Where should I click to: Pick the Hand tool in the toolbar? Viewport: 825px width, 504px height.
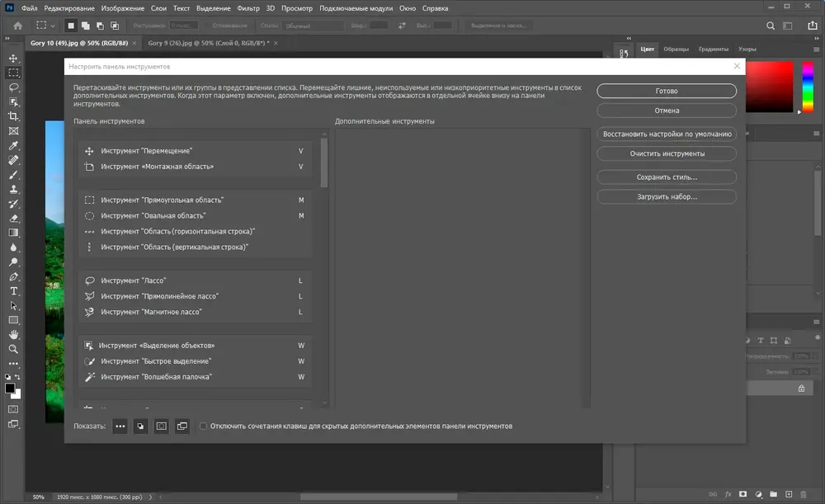pyautogui.click(x=14, y=335)
